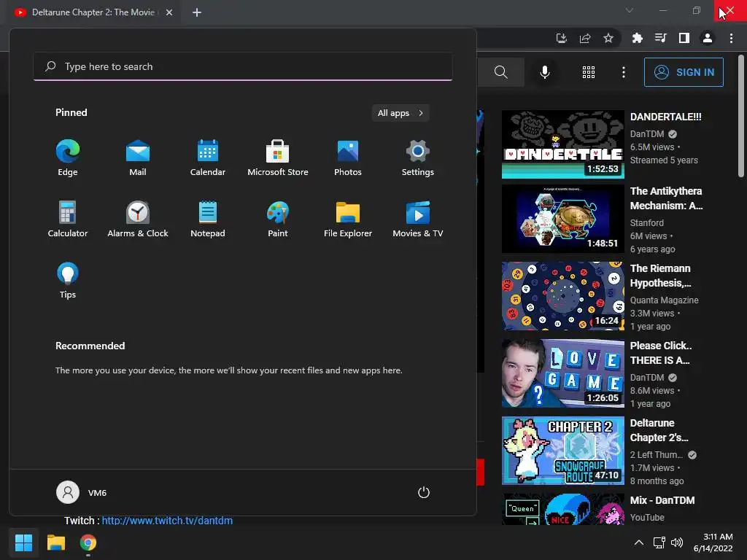Image resolution: width=747 pixels, height=560 pixels.
Task: Show hidden system tray icons
Action: [639, 542]
